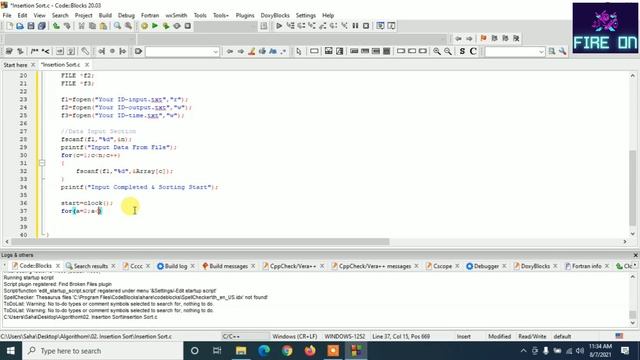Click the editor horizontal scrollbar thumb
Image resolution: width=640 pixels, height=360 pixels.
(200, 242)
